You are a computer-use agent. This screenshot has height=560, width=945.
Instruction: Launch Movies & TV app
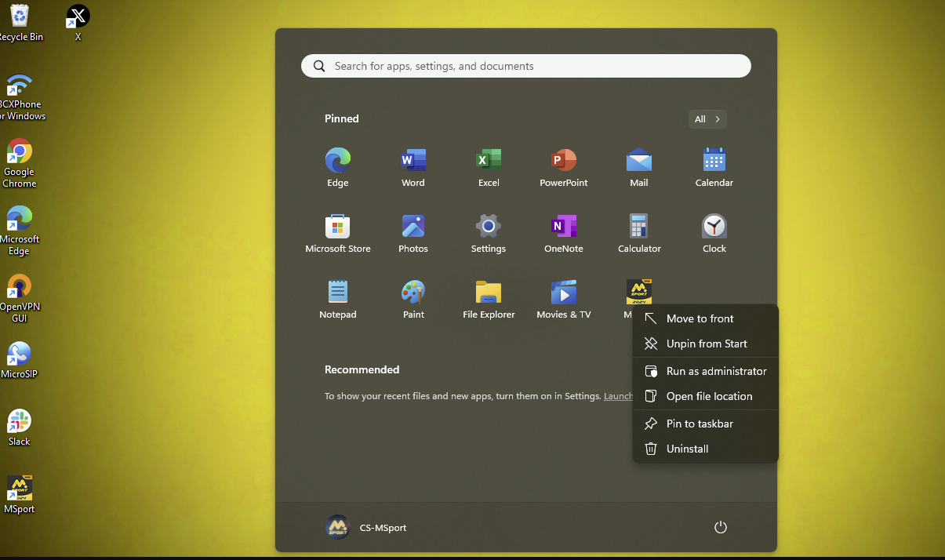click(563, 299)
